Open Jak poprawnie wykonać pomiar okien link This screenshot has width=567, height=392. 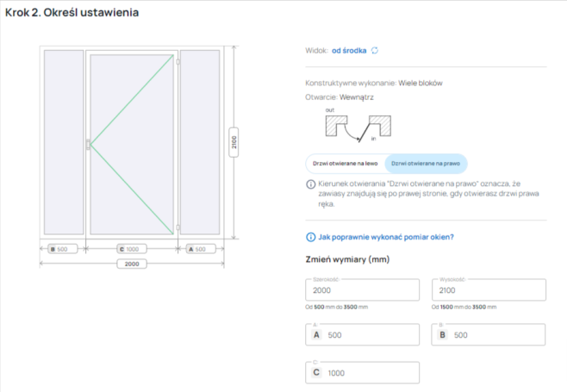(x=385, y=237)
